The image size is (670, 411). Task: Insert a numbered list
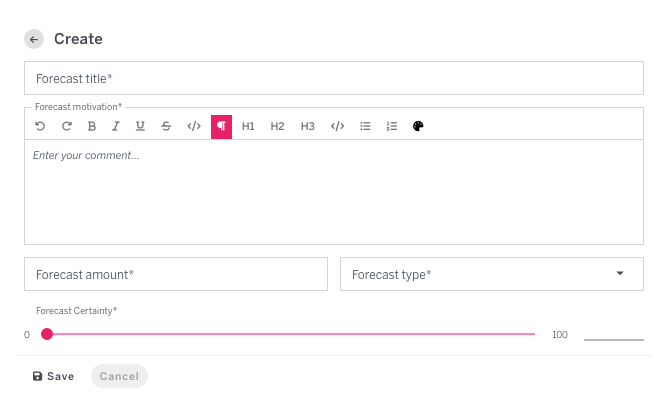(x=392, y=126)
